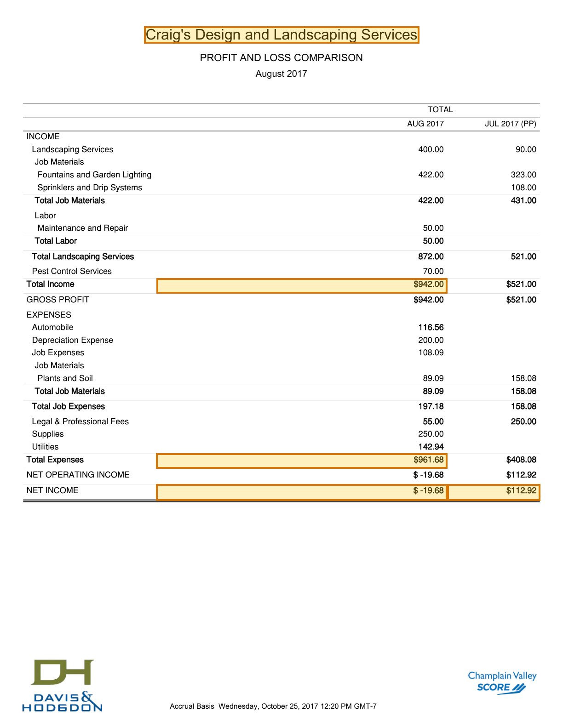Screen dimensions: 563x728
Task: Select the GROSS PROFIT label
Action: click(x=58, y=300)
